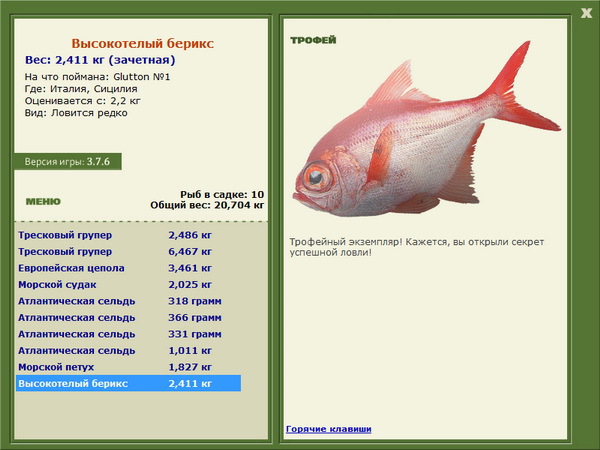The image size is (600, 450).
Task: Click the Общий вес 20,704 кг text
Action: click(x=207, y=205)
